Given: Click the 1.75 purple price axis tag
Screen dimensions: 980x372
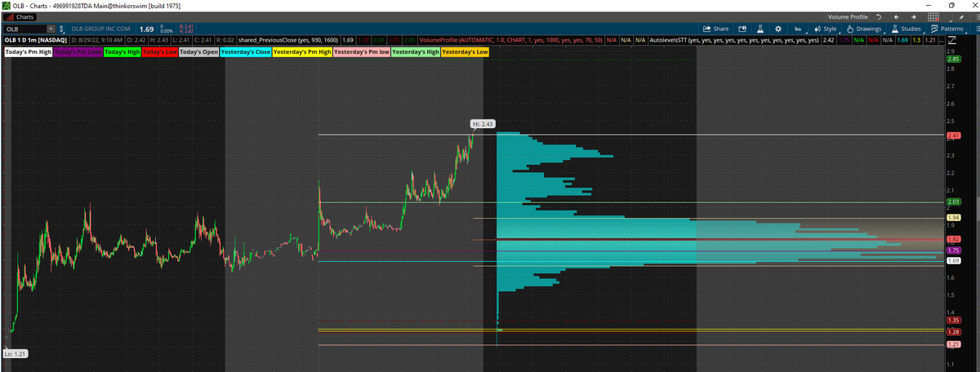Looking at the screenshot, I should point(952,250).
